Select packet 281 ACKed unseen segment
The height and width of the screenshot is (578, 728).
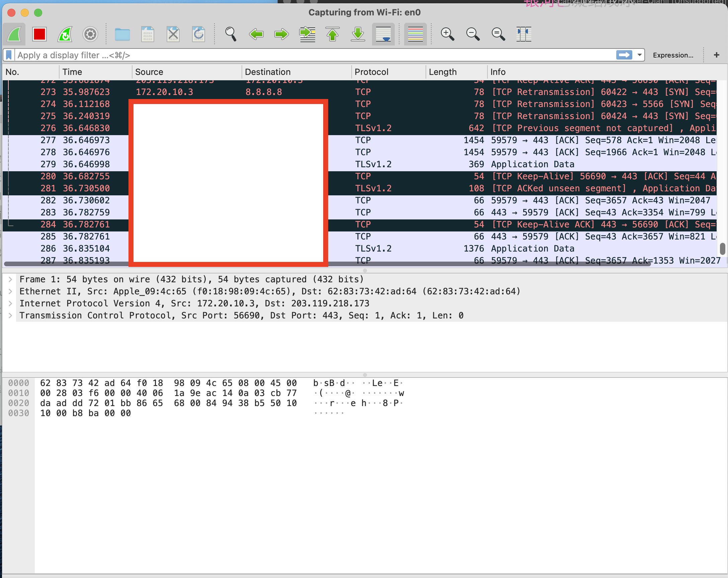(360, 188)
